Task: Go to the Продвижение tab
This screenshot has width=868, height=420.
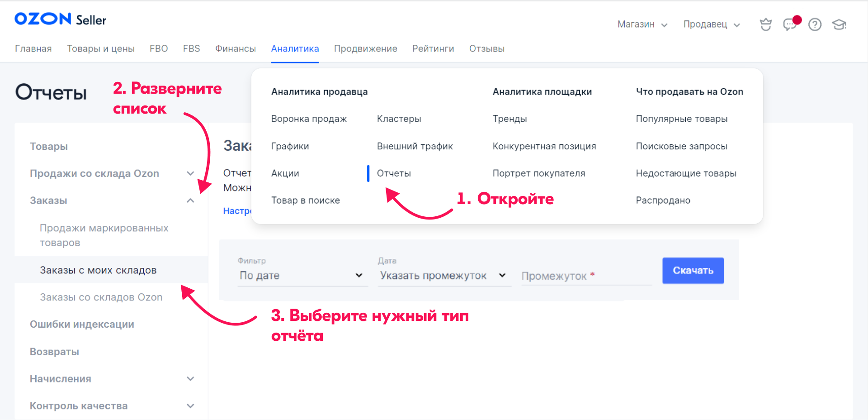Action: (365, 48)
